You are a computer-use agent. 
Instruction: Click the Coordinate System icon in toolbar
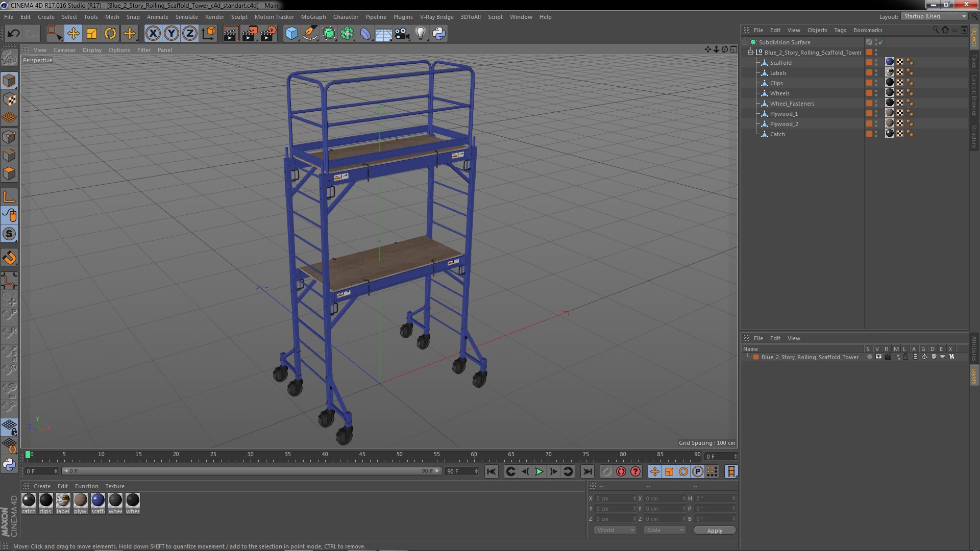coord(208,34)
